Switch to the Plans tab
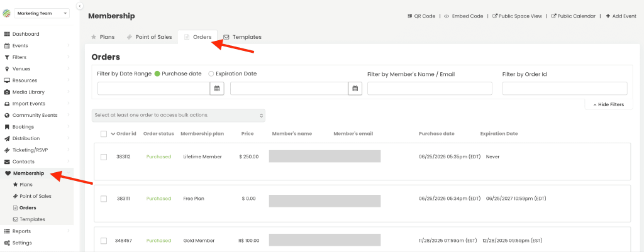644x252 pixels. pos(103,37)
